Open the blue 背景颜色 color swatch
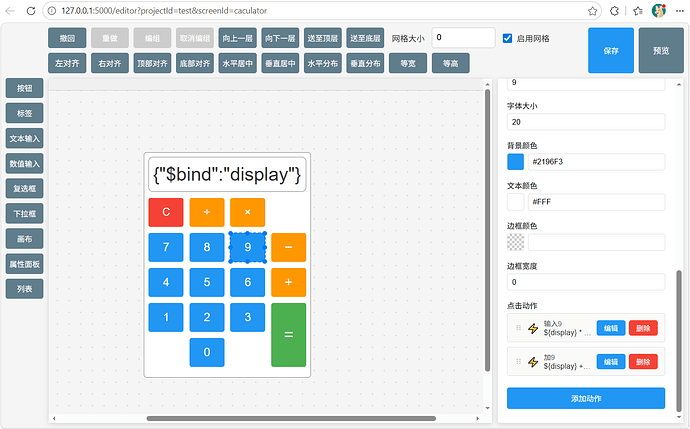 [x=516, y=161]
